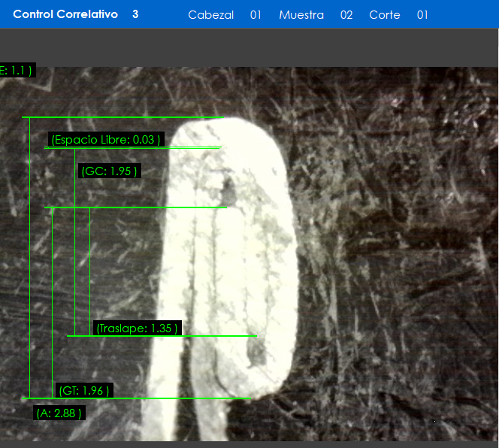Select the Corte value 01
Screen dimensions: 499x448
(422, 15)
